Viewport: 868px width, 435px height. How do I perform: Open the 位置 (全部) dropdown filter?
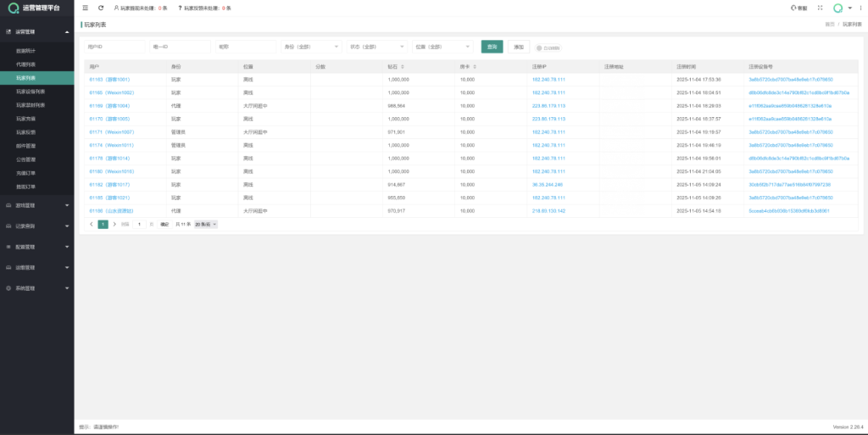pyautogui.click(x=442, y=47)
